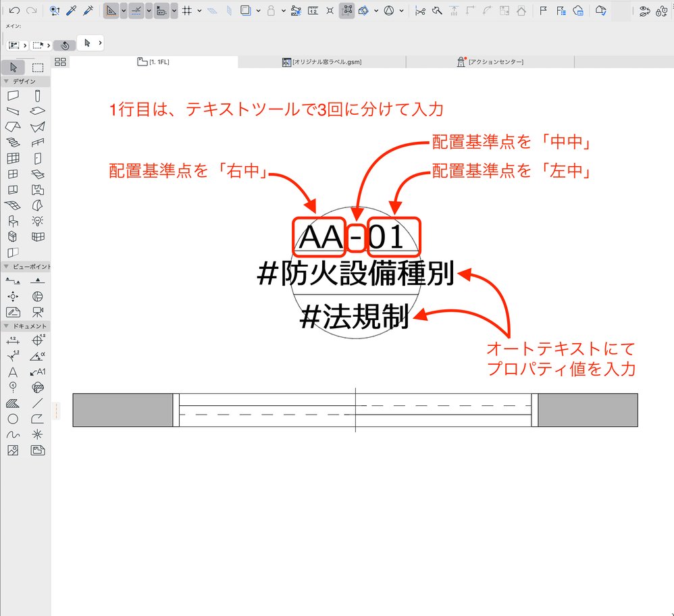Select the Mesh tool

(x=13, y=205)
